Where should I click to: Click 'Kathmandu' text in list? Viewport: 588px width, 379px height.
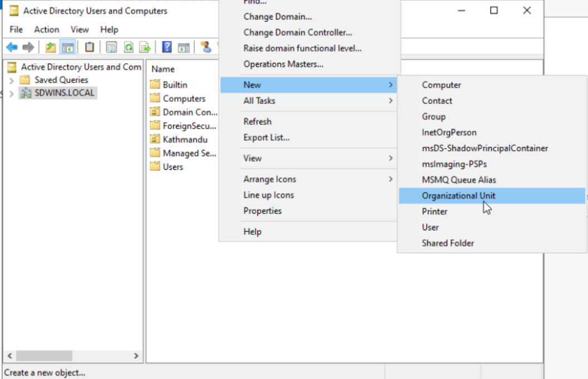click(x=185, y=140)
